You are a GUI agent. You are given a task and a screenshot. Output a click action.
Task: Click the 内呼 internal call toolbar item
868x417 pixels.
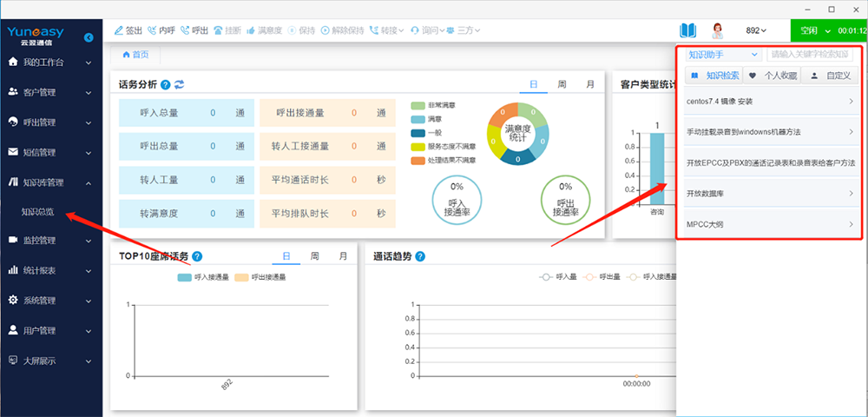(x=161, y=30)
